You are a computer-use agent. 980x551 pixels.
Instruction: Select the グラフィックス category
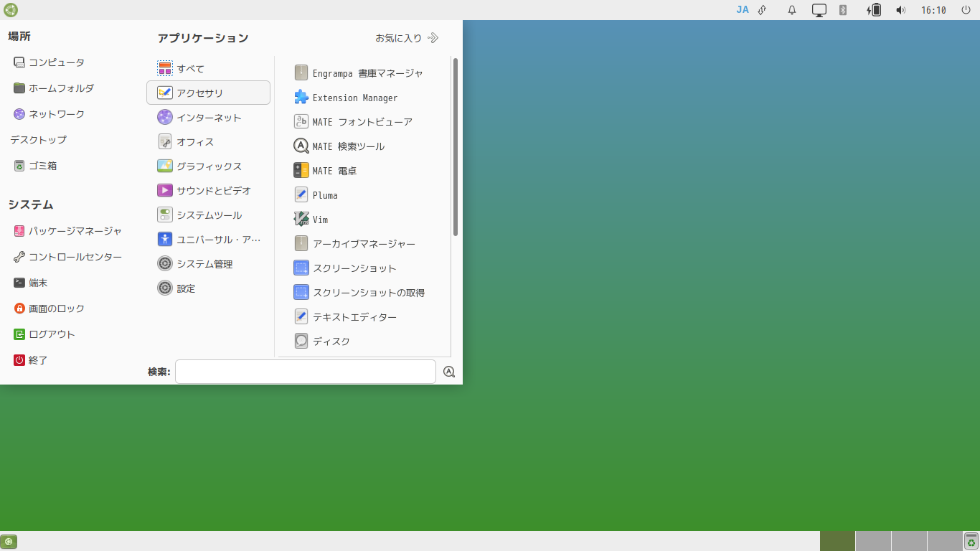coord(208,166)
